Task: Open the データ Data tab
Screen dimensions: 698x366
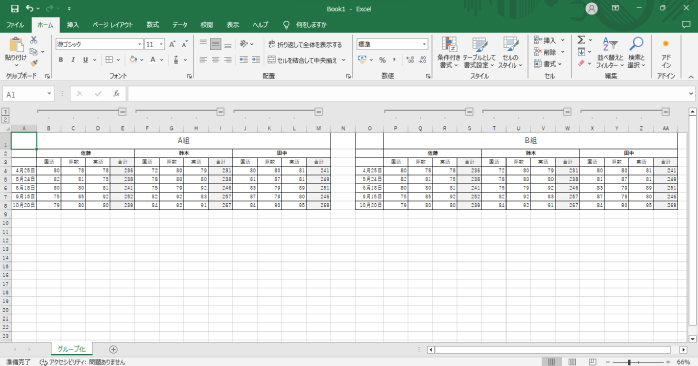Action: tap(180, 25)
